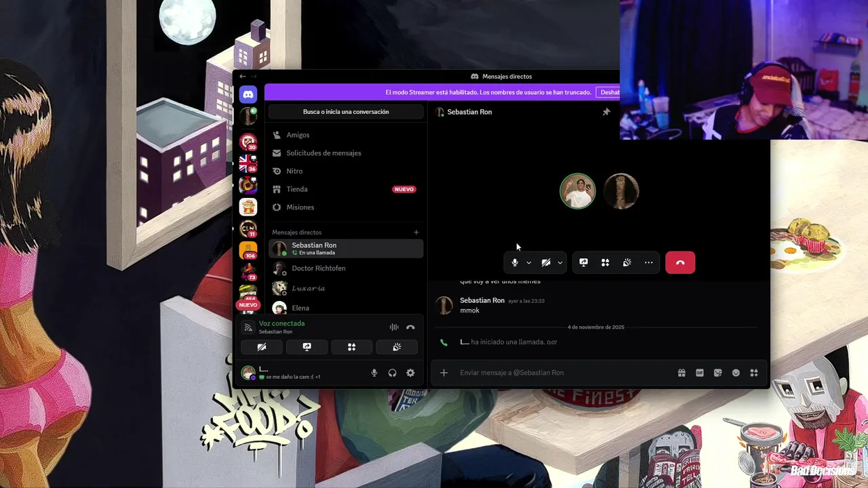Screen dimensions: 868x488
Task: Open the Nitro page
Action: 346,171
